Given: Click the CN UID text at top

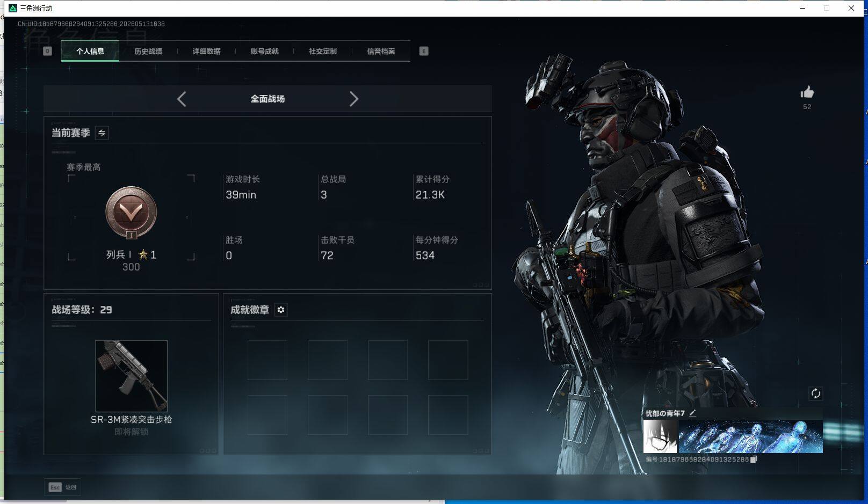Looking at the screenshot, I should (91, 24).
